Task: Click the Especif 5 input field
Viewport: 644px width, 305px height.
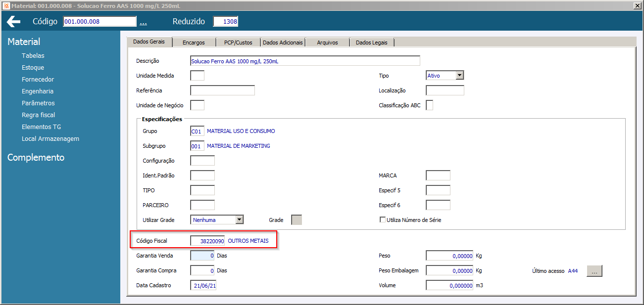Action: point(438,190)
